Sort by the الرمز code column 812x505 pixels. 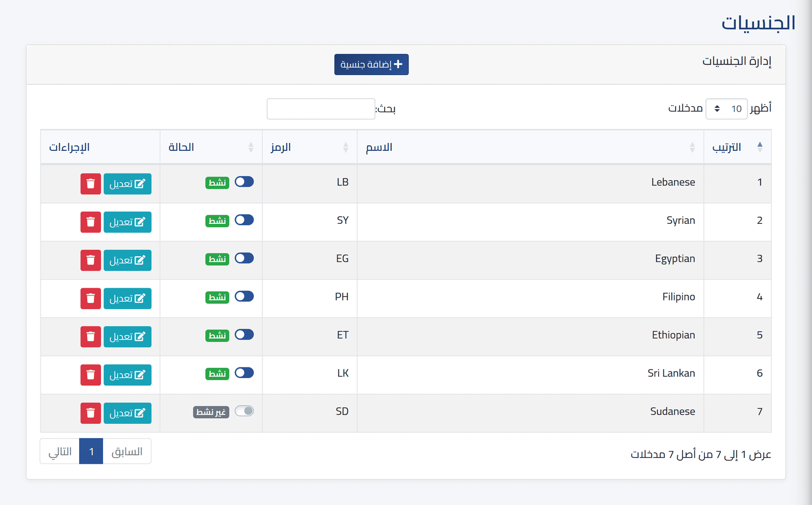coord(310,147)
